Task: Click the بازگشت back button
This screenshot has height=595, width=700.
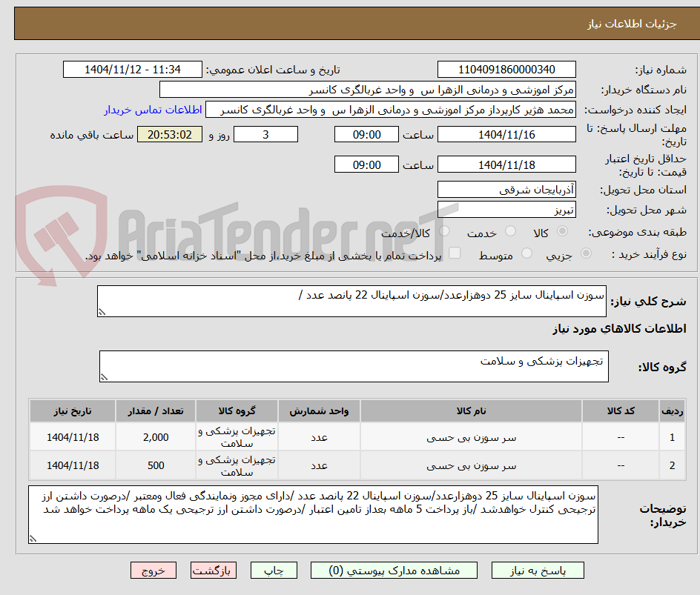Action: click(213, 571)
